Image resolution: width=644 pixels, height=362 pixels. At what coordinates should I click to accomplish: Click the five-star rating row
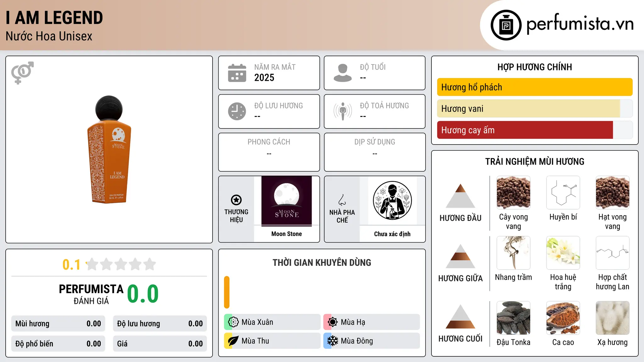[x=121, y=264]
